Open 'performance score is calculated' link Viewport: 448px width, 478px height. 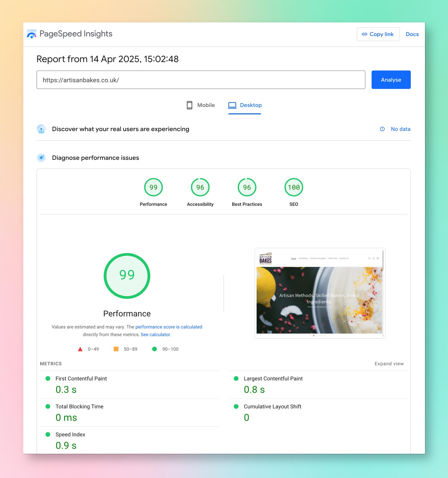tap(169, 327)
